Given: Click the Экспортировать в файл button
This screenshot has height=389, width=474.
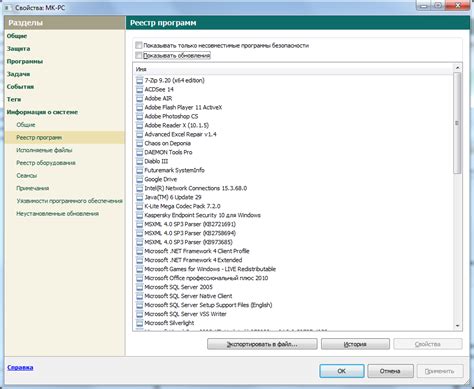Looking at the screenshot, I should [262, 344].
